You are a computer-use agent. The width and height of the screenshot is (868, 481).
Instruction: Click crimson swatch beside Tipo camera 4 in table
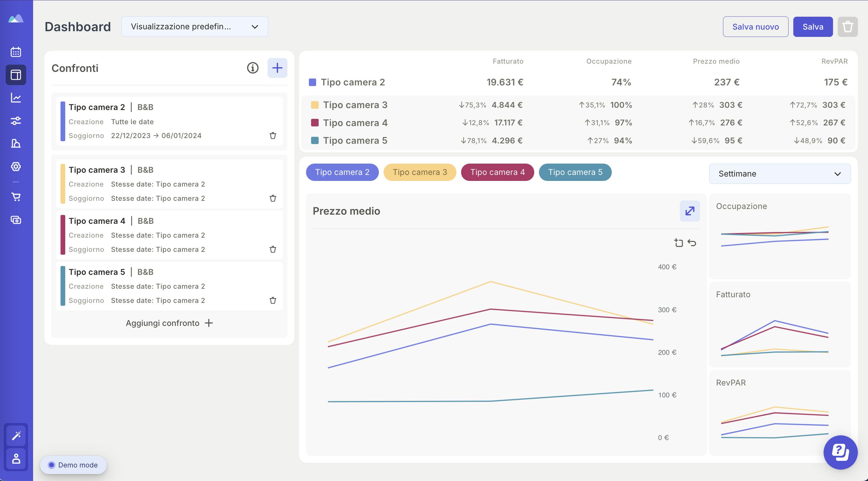tap(315, 123)
